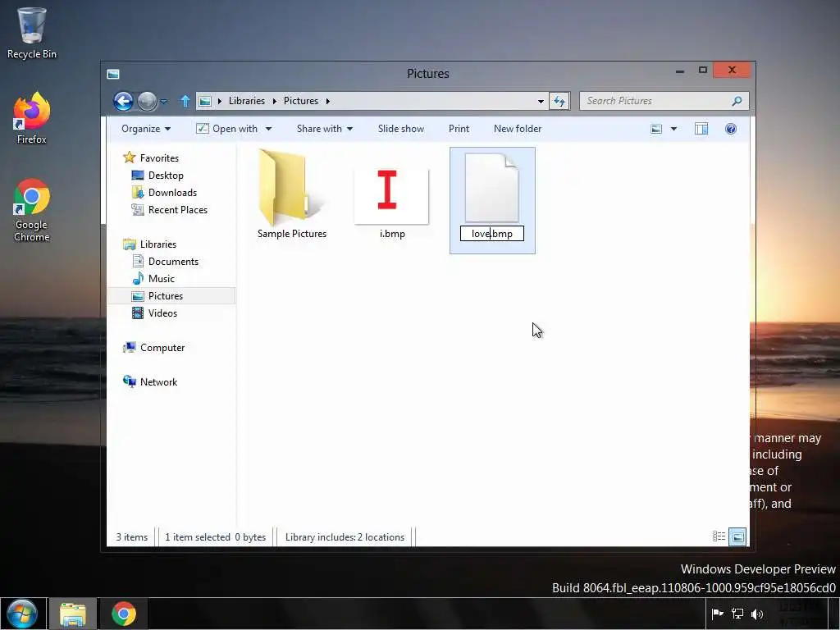Click the Music note icon in sidebar
Image resolution: width=840 pixels, height=630 pixels.
click(x=138, y=279)
